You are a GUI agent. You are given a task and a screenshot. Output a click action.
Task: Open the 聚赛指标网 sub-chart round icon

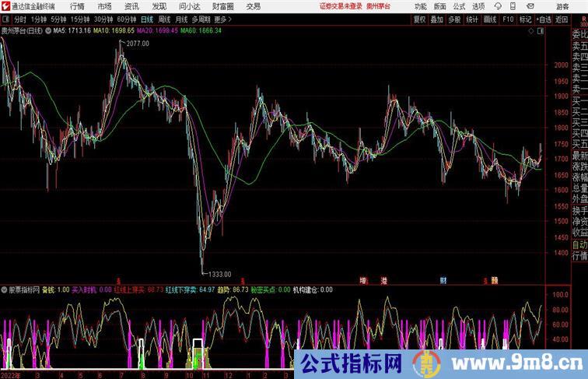3,290
